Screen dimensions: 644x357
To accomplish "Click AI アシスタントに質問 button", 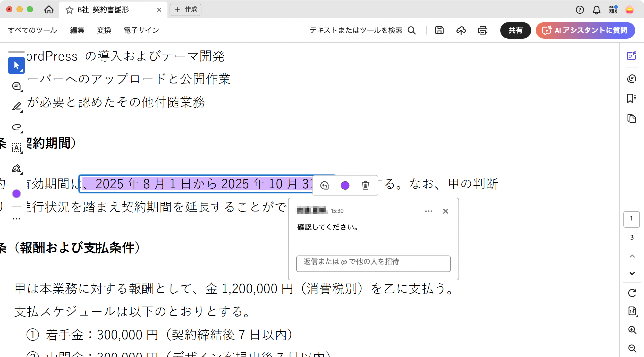I will click(x=585, y=30).
